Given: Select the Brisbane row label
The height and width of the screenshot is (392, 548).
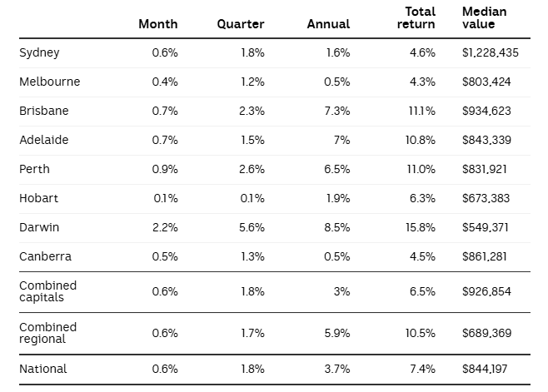Looking at the screenshot, I should (x=42, y=111).
